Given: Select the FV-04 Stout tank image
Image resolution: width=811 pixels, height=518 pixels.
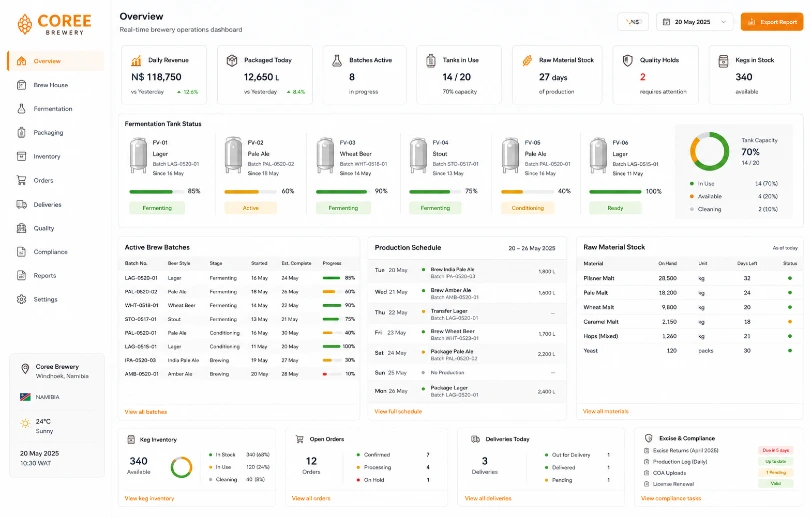Looking at the screenshot, I should pos(418,155).
